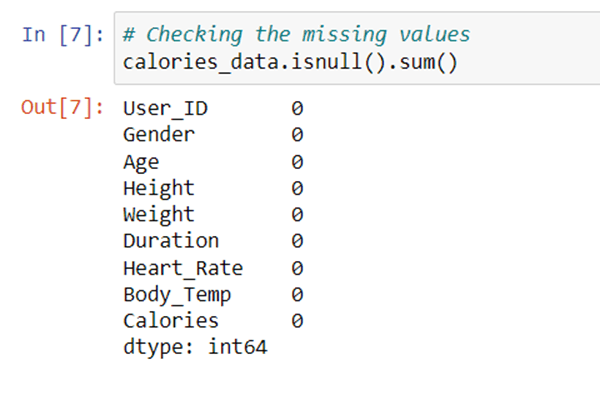Image resolution: width=600 pixels, height=395 pixels.
Task: Click the calories_data.isnull().sum() code line
Action: coord(290,63)
